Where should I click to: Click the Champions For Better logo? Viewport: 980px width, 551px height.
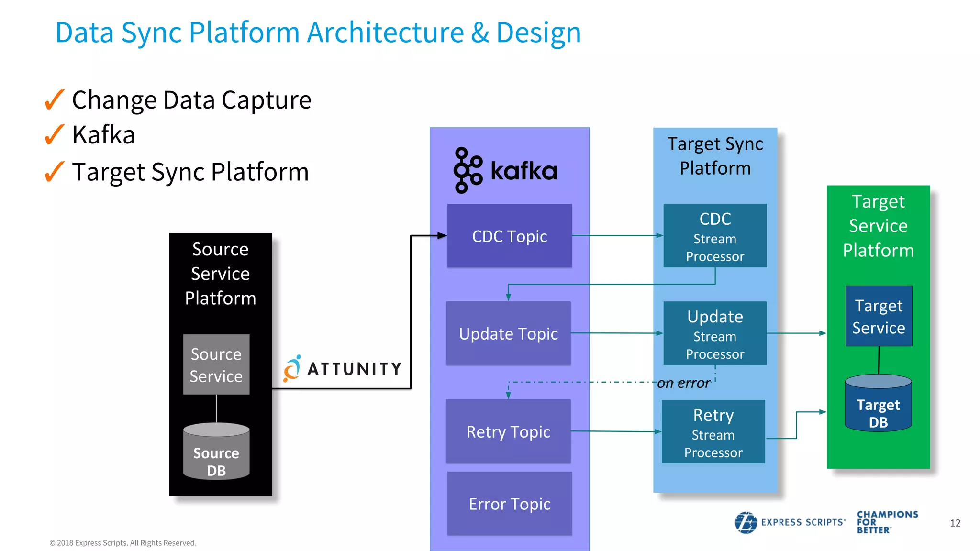coord(887,522)
